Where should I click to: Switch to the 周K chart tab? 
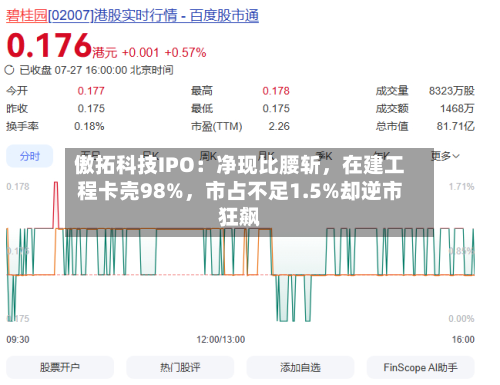click(208, 155)
